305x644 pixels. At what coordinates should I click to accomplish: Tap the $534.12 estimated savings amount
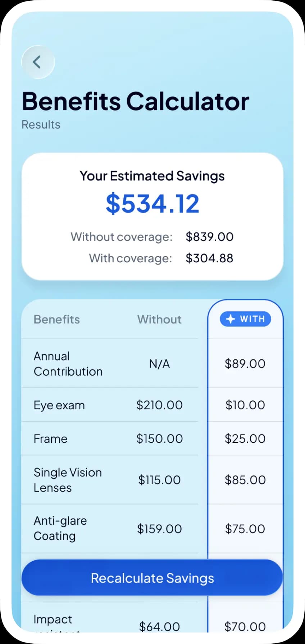(x=152, y=204)
